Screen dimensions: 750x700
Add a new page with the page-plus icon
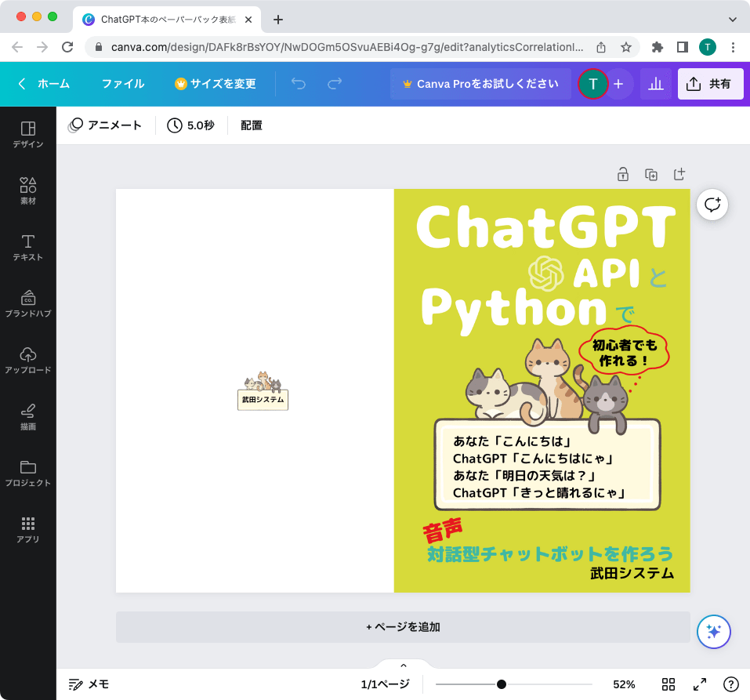click(x=679, y=174)
